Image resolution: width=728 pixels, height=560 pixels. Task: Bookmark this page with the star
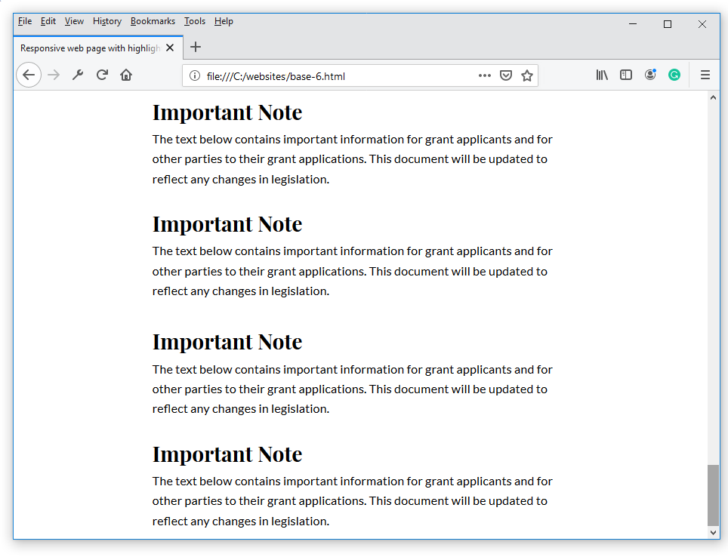527,75
